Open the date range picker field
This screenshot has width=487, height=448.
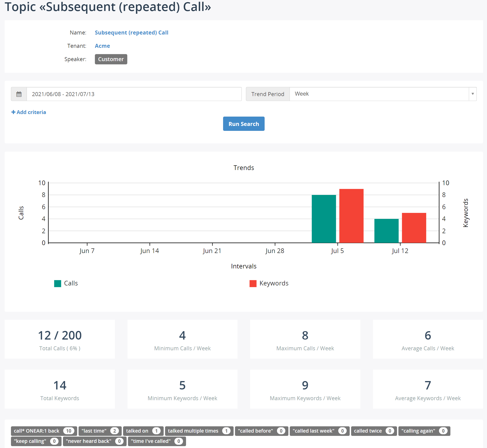tap(134, 94)
